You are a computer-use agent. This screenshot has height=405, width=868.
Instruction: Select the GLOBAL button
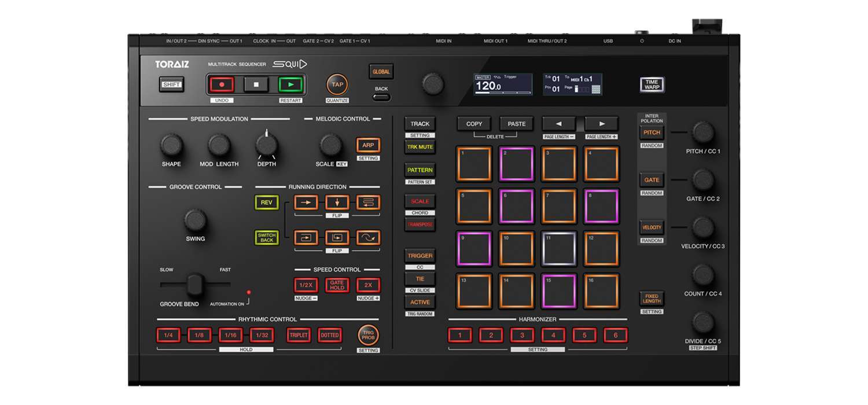(x=381, y=72)
